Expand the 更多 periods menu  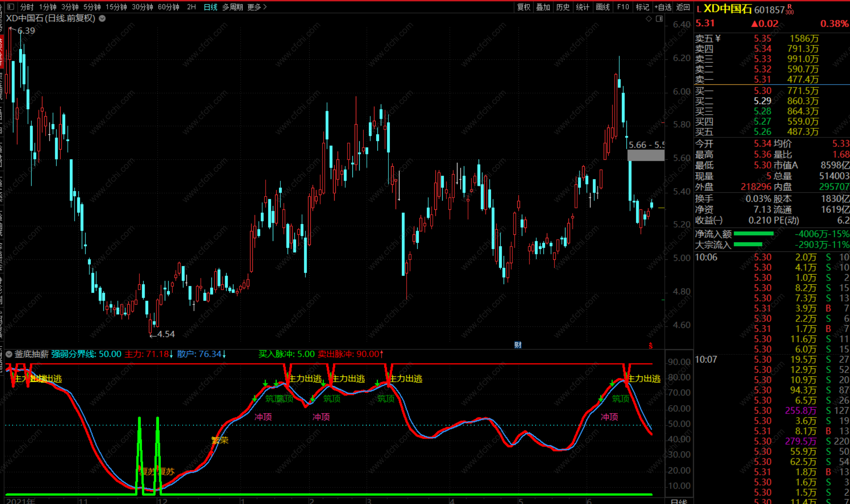pos(257,7)
